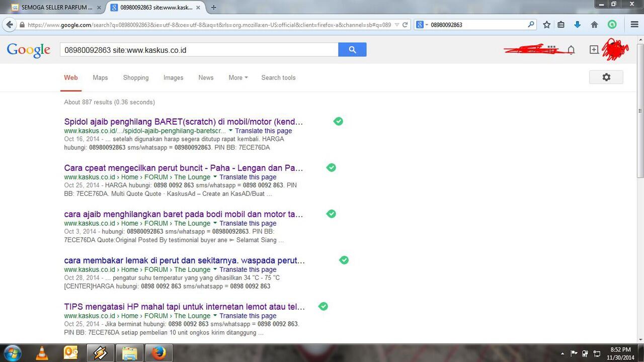Screen dimensions: 644x362
Task: Select the Shopping search tab
Action: point(136,78)
